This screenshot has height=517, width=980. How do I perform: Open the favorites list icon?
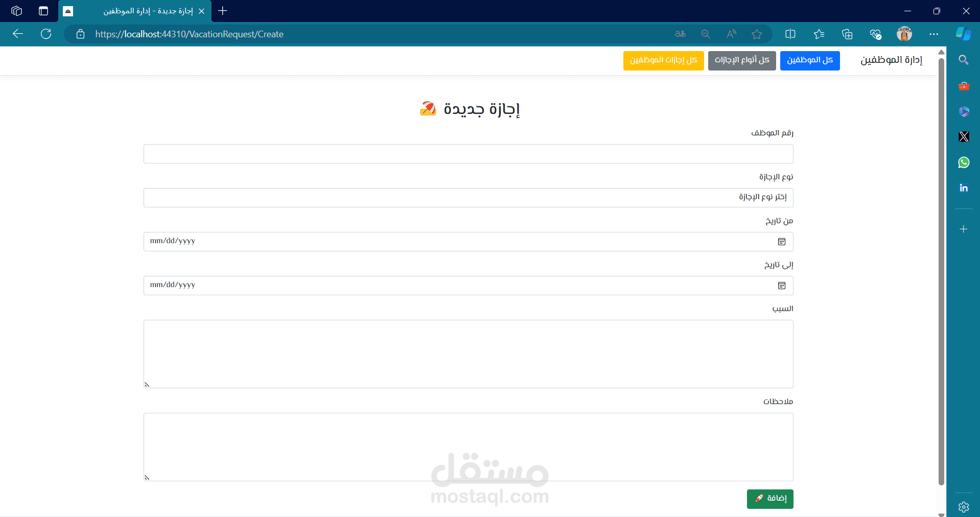click(819, 34)
